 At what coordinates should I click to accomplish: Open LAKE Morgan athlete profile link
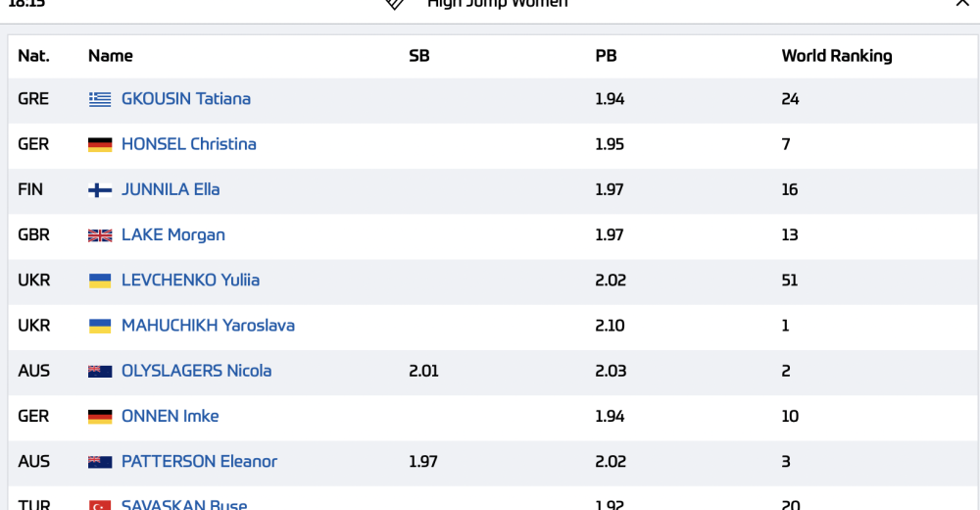pyautogui.click(x=173, y=235)
